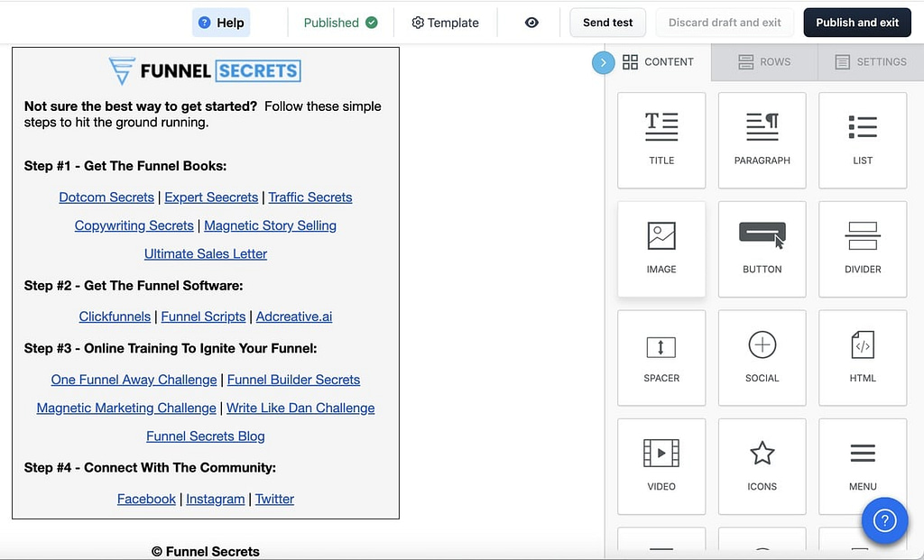This screenshot has height=560, width=924.
Task: Open the floating blue help chat bubble
Action: [x=884, y=520]
